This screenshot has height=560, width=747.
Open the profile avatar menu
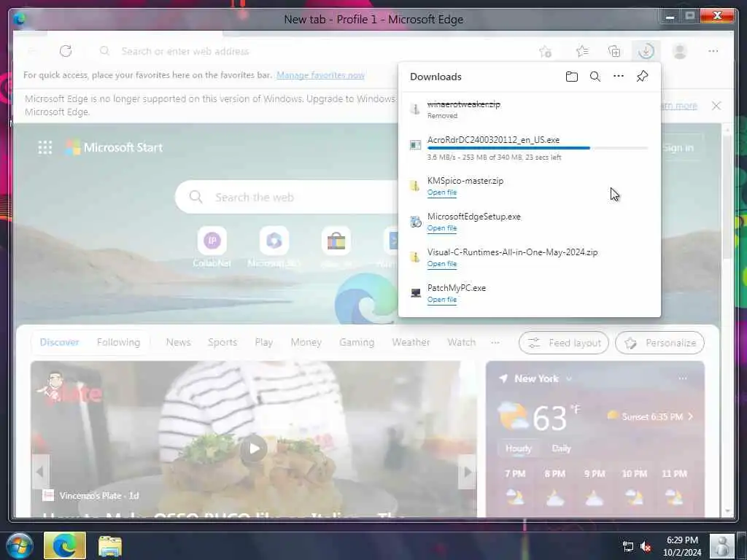point(680,51)
